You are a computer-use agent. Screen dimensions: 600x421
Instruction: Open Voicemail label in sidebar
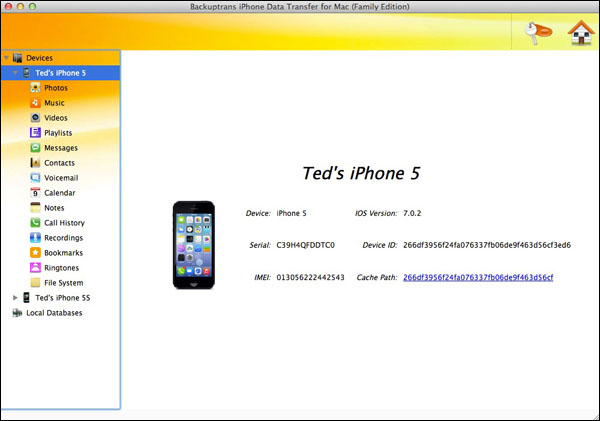click(x=61, y=178)
